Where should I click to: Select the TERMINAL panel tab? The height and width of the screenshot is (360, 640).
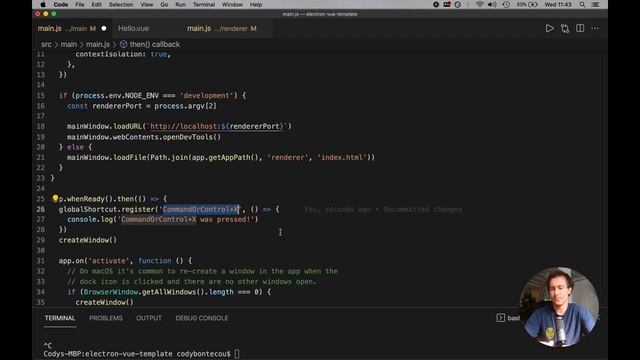tap(60, 318)
